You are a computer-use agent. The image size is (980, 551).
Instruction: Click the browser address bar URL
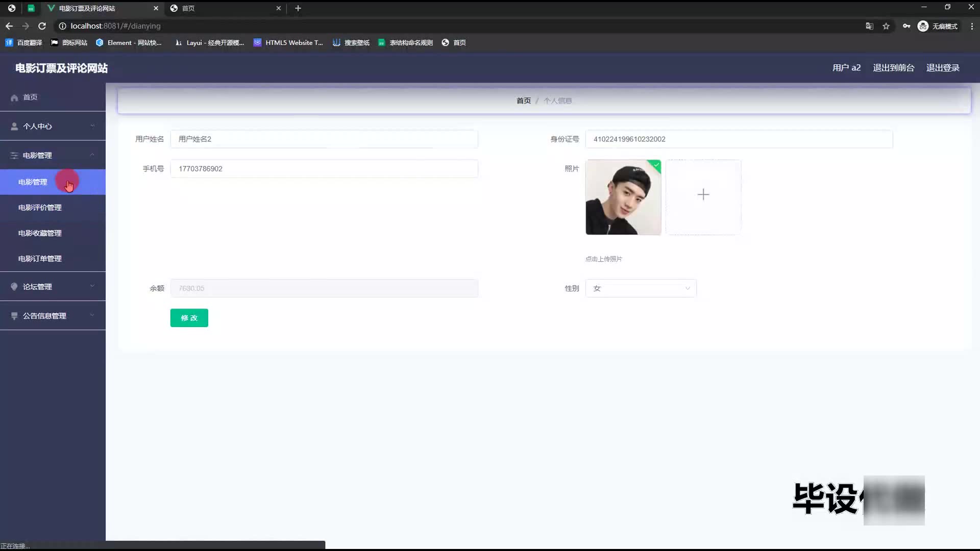[115, 26]
